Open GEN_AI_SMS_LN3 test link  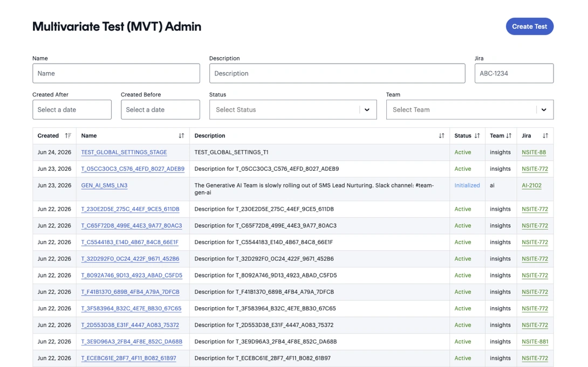pos(104,185)
